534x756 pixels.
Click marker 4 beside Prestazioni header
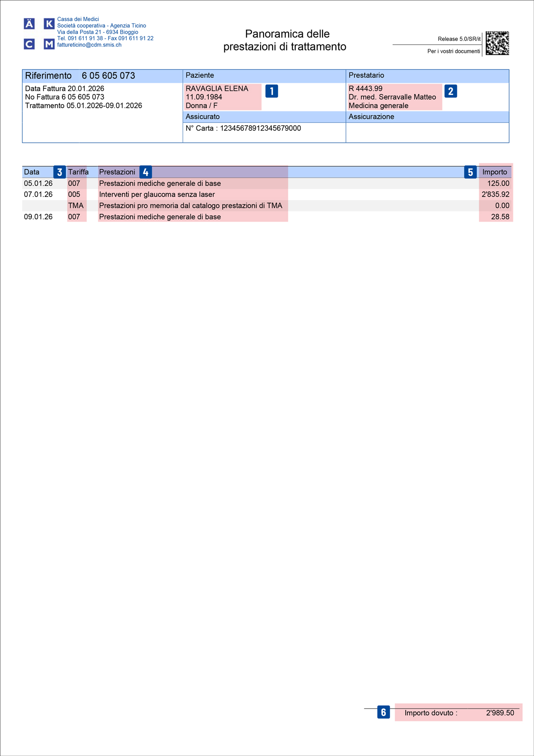[146, 172]
